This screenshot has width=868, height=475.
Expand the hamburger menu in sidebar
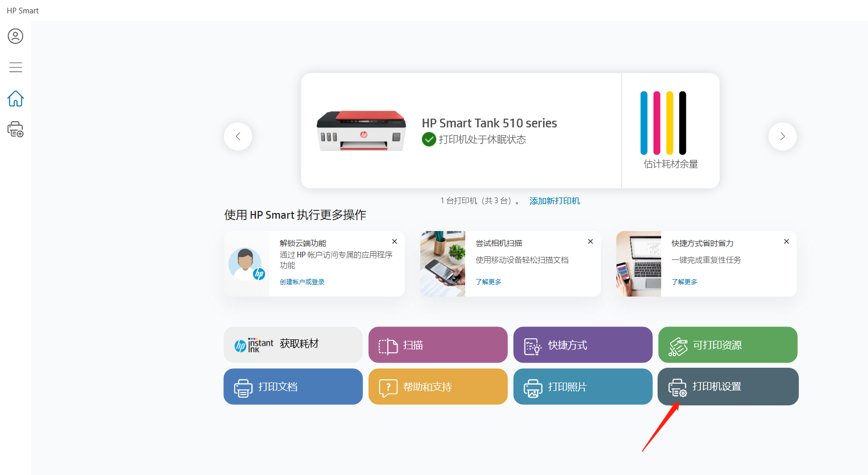click(15, 67)
